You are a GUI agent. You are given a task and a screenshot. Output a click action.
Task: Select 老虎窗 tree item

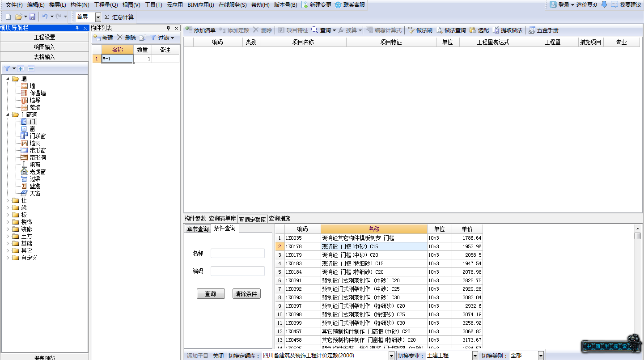point(38,172)
